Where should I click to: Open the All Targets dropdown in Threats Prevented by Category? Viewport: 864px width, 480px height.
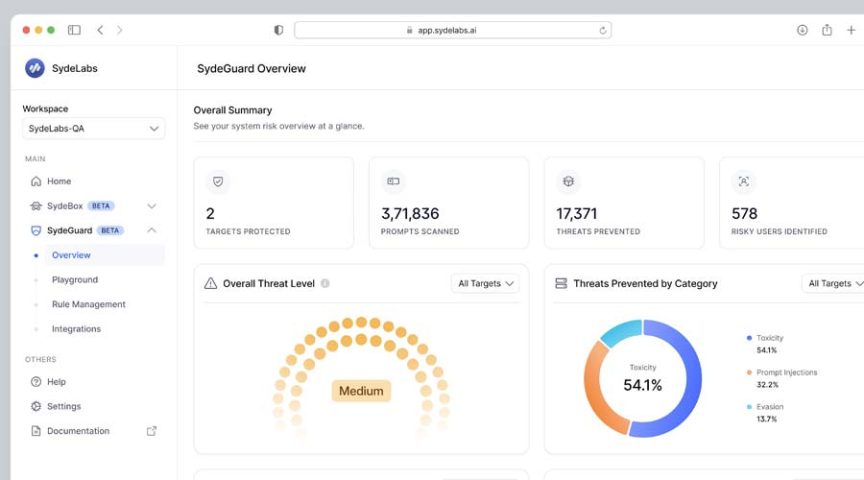[833, 283]
